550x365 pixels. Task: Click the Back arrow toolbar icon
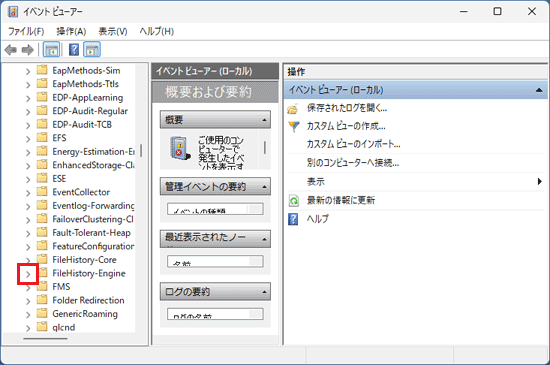[11, 50]
